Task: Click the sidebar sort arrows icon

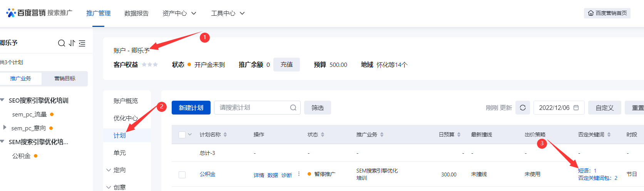Action: 72,43
